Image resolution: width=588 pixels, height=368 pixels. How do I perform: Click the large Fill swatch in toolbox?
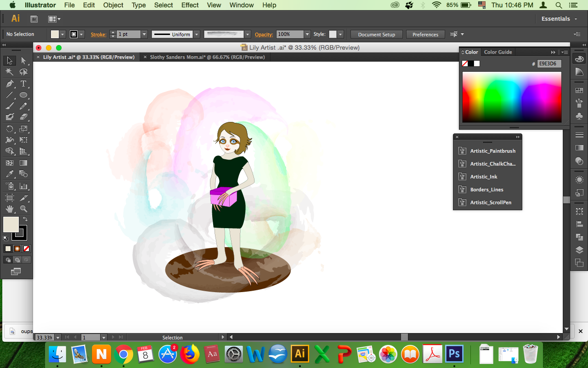coord(11,224)
